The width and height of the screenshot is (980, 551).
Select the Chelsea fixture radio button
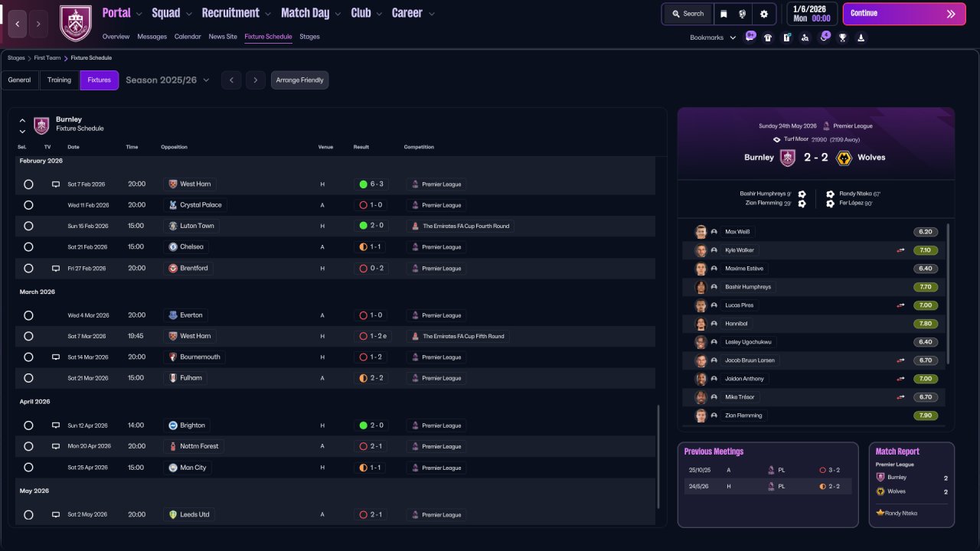[28, 247]
